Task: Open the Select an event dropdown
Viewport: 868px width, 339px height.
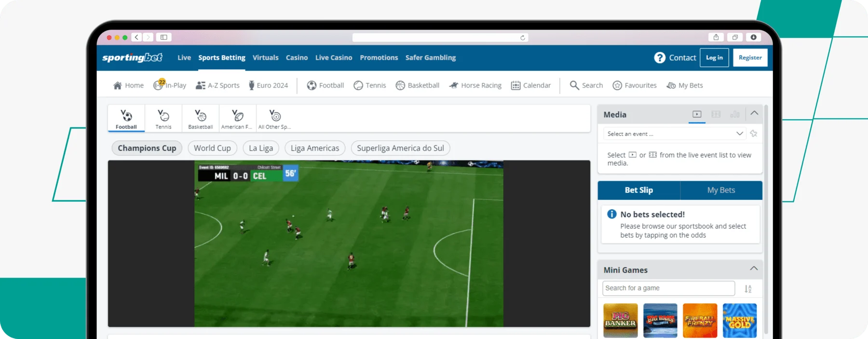Action: click(x=675, y=134)
